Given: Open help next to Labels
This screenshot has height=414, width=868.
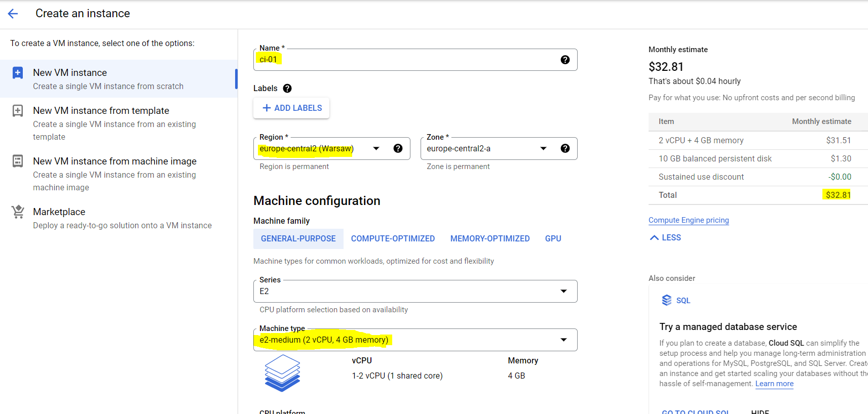Looking at the screenshot, I should [x=287, y=88].
